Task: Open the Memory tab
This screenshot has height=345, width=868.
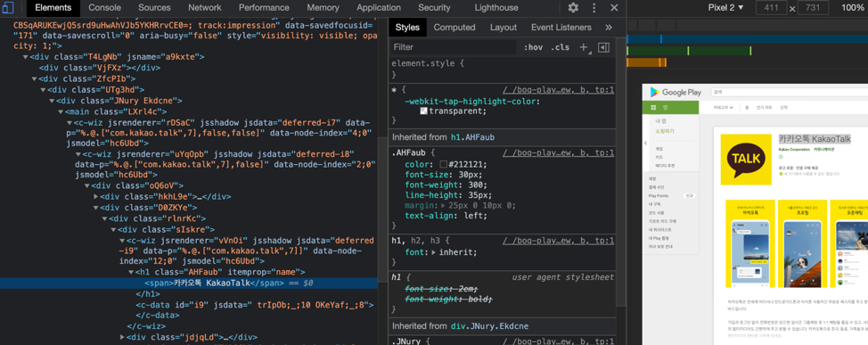Action: [x=323, y=8]
